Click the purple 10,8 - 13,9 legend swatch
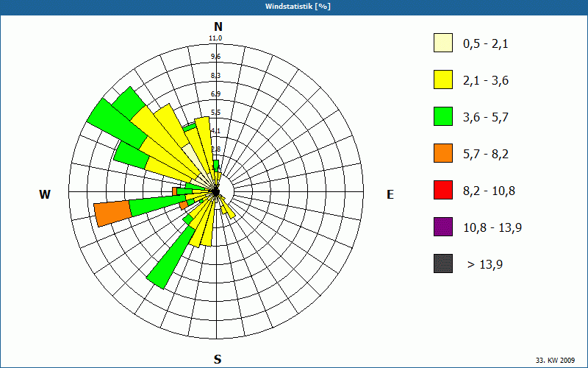 (x=443, y=227)
